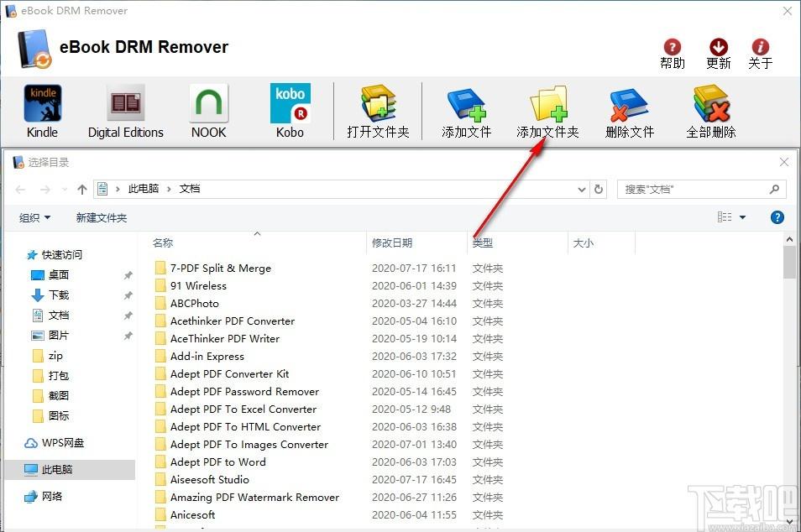Expand the address bar history dropdown

point(581,190)
